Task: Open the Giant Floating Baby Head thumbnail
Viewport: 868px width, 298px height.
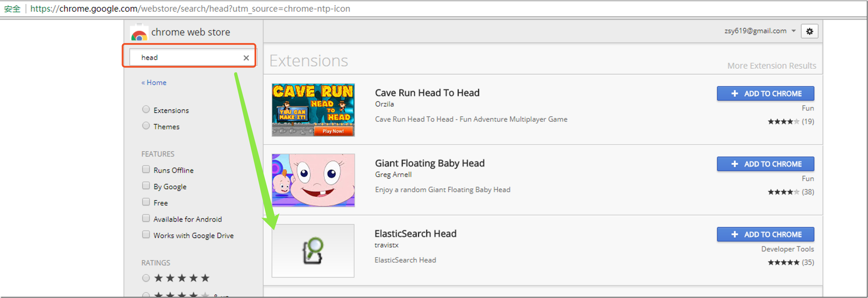Action: click(x=313, y=180)
